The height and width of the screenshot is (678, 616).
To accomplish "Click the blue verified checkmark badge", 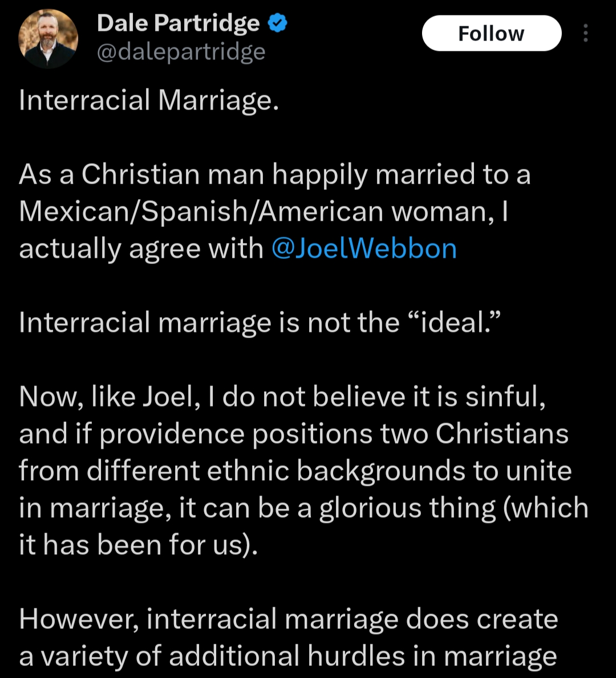I will [x=278, y=23].
